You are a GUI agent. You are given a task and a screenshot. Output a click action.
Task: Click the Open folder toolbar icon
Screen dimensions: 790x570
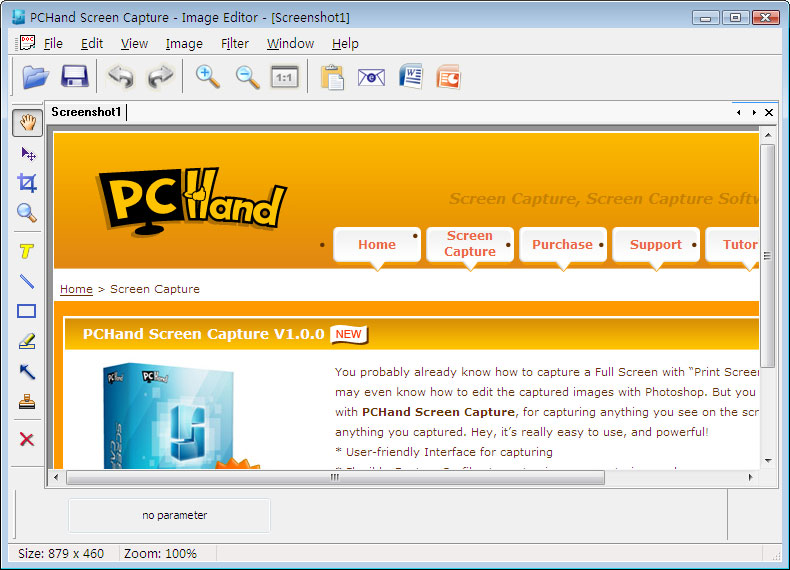click(x=36, y=77)
